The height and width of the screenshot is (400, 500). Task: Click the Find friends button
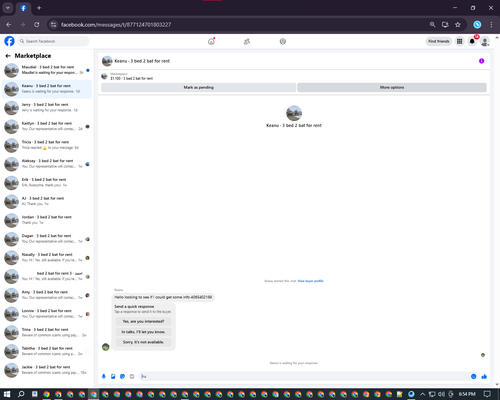439,41
